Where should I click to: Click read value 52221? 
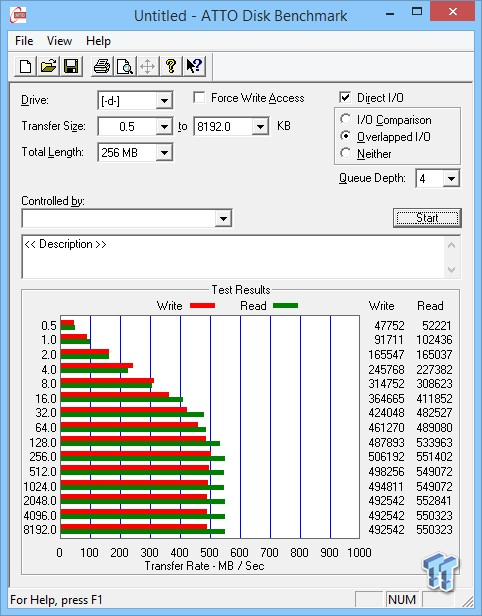click(437, 326)
